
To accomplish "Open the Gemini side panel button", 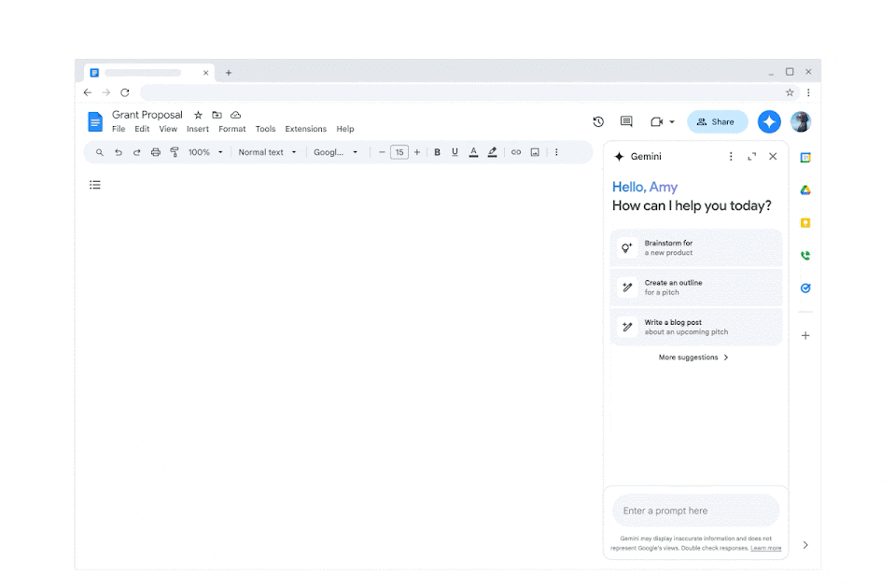I will pyautogui.click(x=769, y=121).
